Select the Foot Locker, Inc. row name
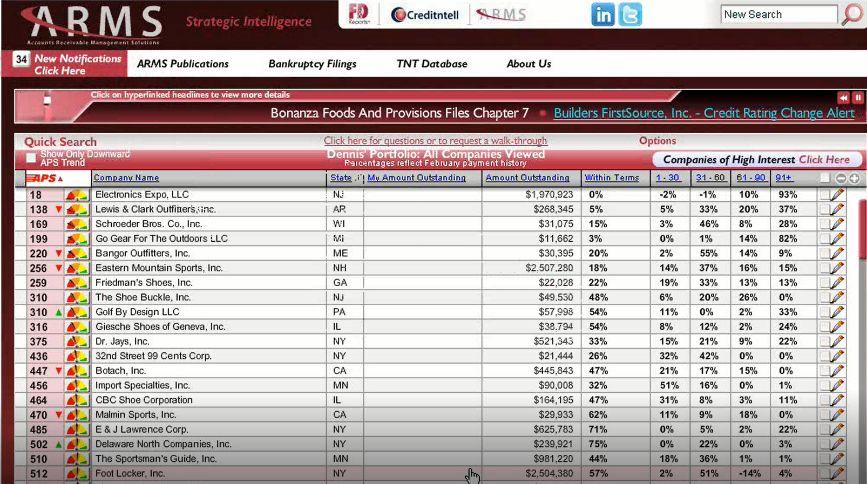The image size is (867, 484). (x=129, y=473)
